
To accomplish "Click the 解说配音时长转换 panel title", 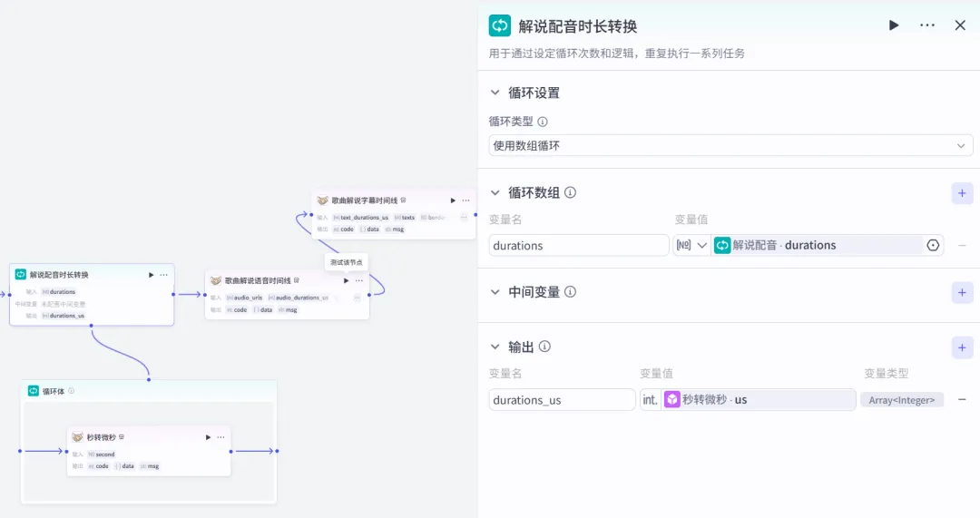I will click(577, 26).
